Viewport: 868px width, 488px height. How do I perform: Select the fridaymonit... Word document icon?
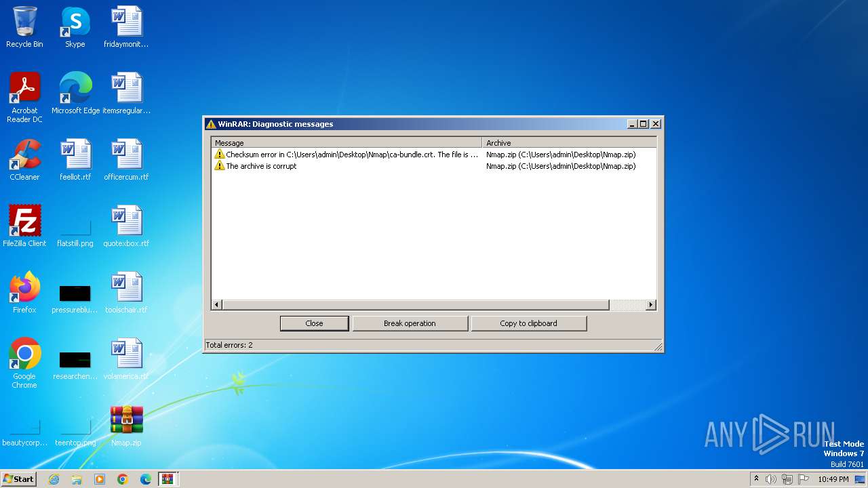pyautogui.click(x=126, y=27)
